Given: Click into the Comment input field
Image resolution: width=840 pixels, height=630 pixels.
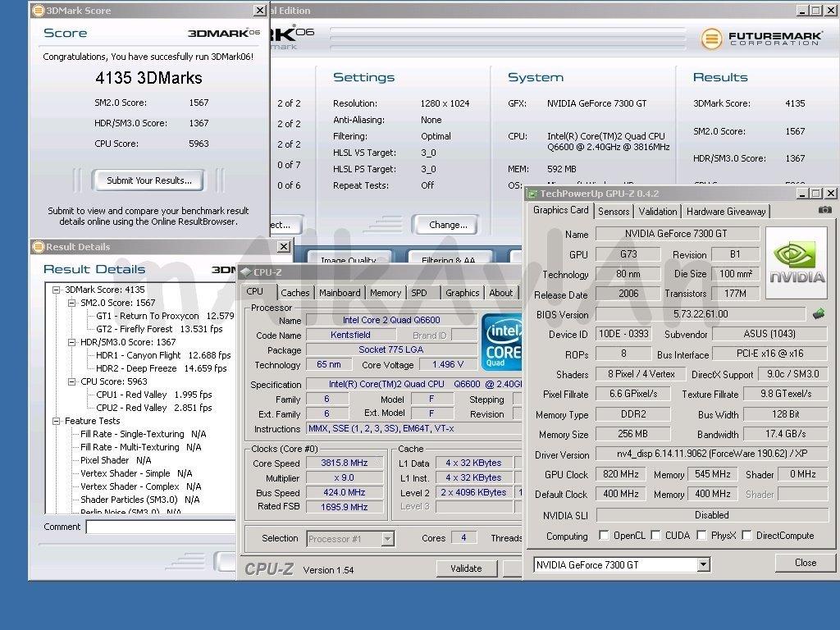Looking at the screenshot, I should pyautogui.click(x=161, y=527).
